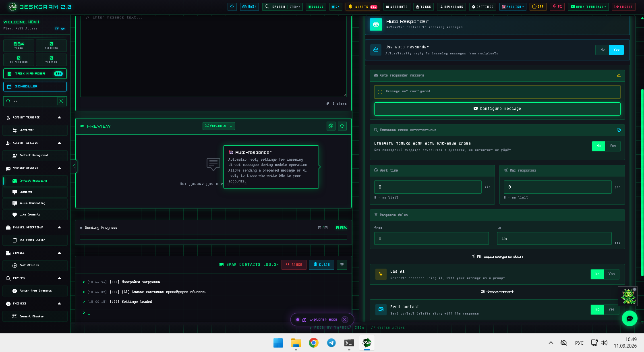
Task: Open Google Chrome from the taskbar
Action: [314, 343]
